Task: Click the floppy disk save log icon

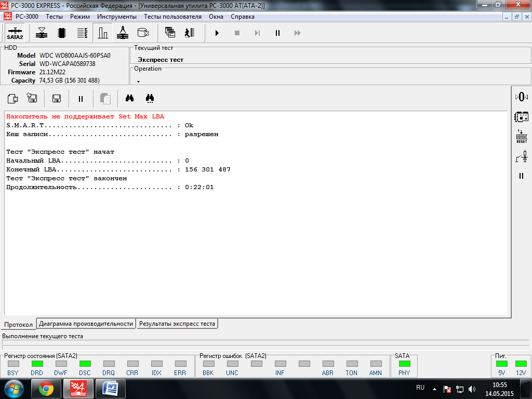Action: (57, 99)
